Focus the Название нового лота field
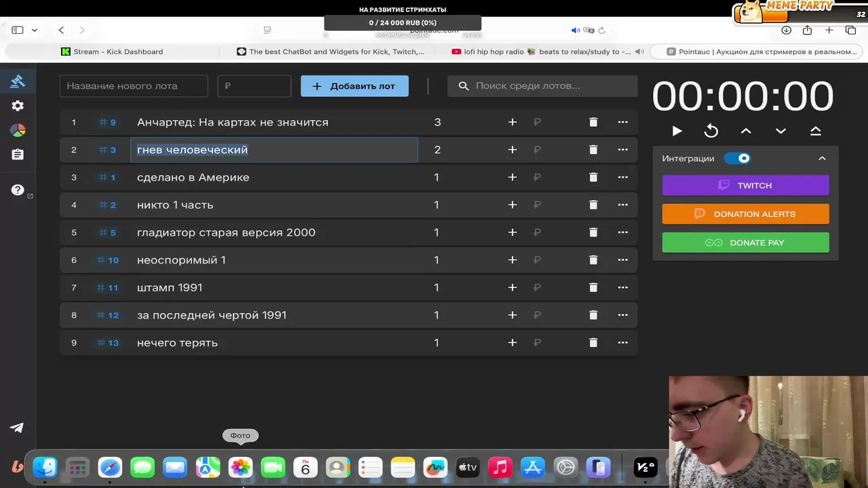This screenshot has width=868, height=488. 134,86
